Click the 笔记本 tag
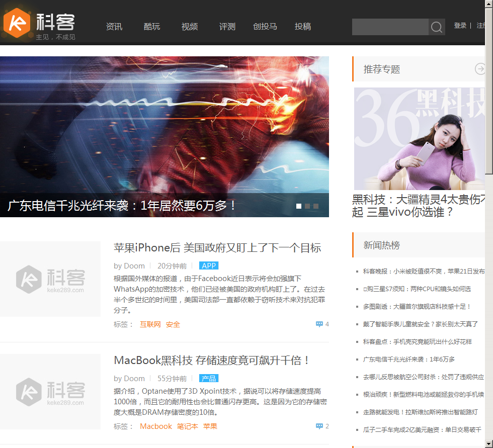493x448 pixels. click(187, 426)
